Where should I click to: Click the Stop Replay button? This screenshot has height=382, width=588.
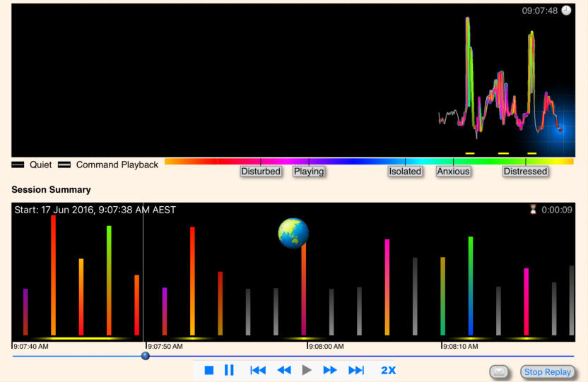point(548,371)
